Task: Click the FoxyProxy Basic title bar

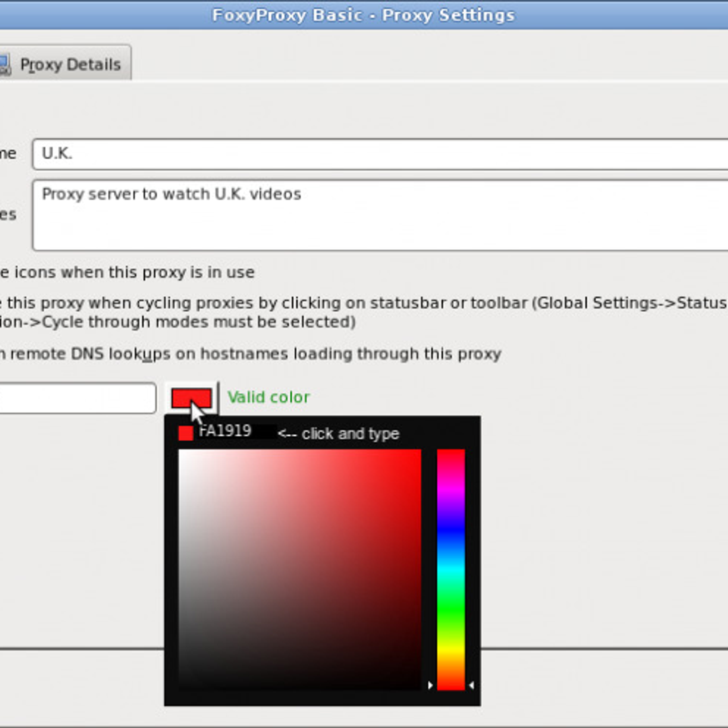Action: coord(364,15)
